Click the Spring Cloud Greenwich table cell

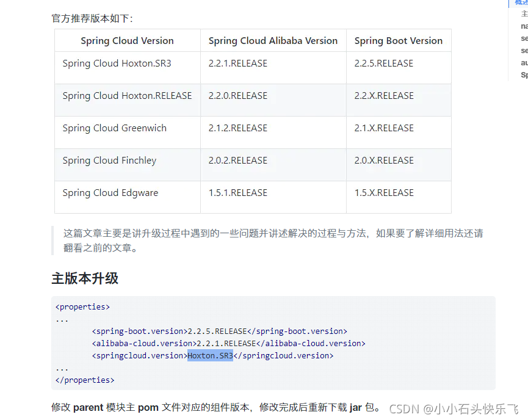114,128
